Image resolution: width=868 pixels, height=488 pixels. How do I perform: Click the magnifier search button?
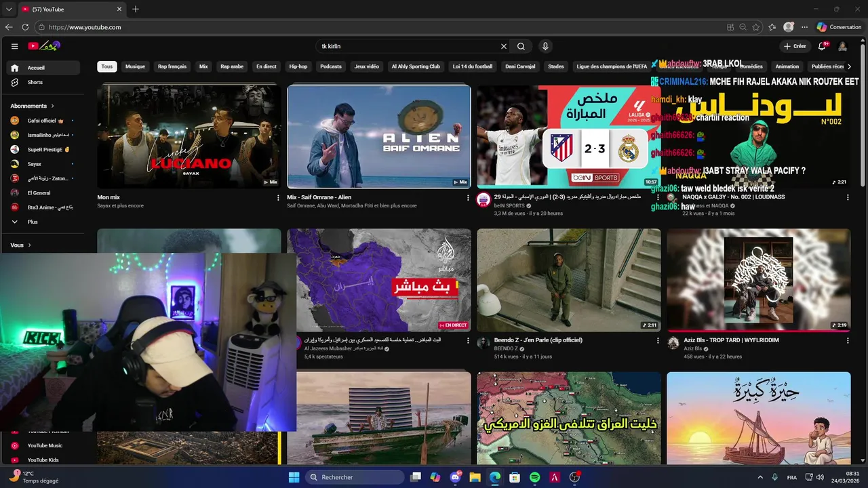[x=521, y=46]
